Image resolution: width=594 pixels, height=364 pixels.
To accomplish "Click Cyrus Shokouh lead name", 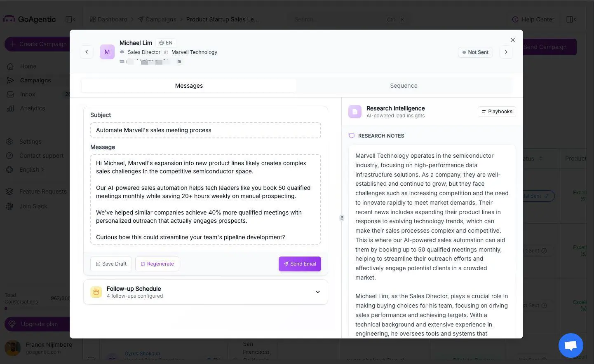I will [x=142, y=354].
